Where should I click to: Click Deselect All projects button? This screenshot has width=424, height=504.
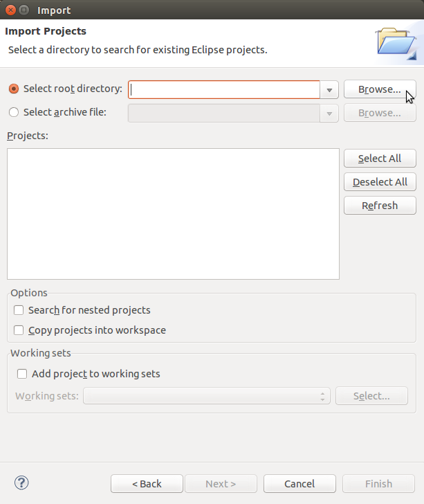pyautogui.click(x=380, y=182)
